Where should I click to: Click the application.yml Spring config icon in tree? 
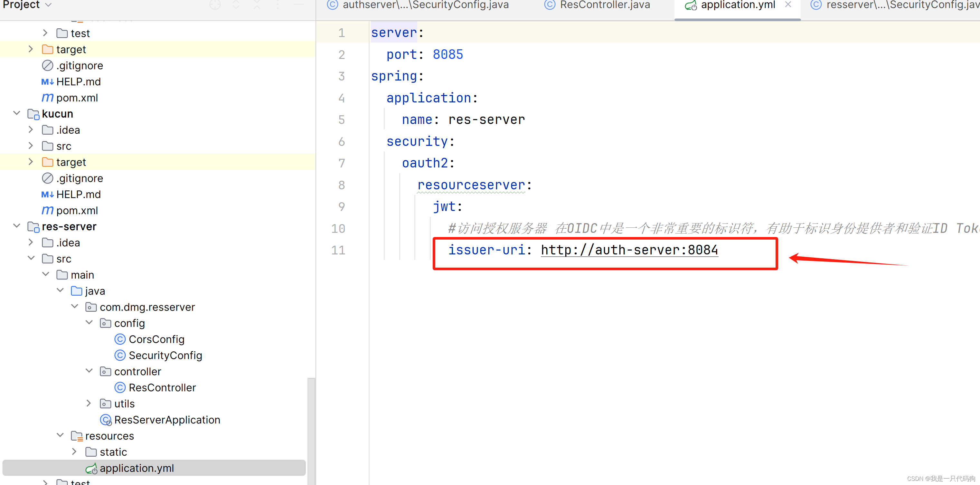click(91, 468)
